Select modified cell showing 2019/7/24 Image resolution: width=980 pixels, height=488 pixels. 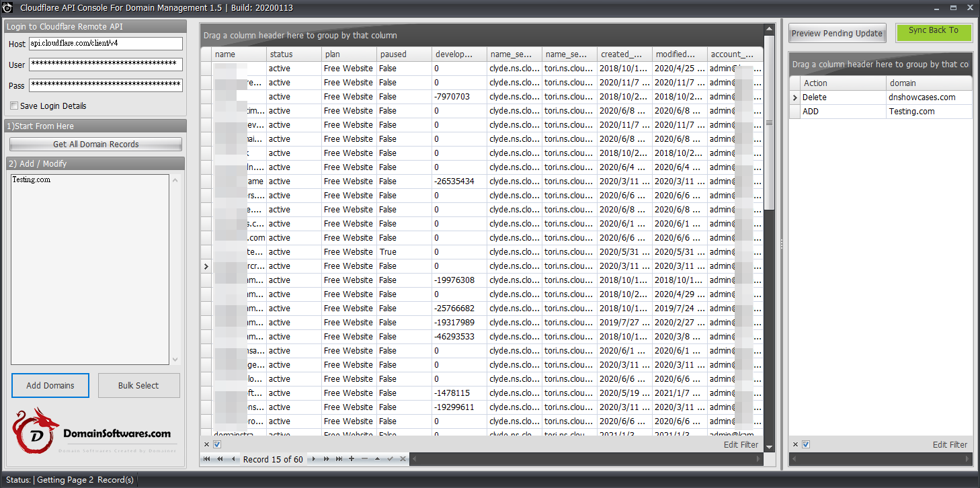click(680, 309)
